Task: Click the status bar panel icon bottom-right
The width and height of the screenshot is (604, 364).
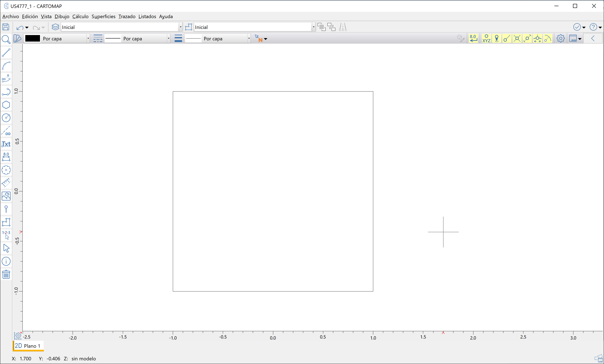Action: pos(598,358)
